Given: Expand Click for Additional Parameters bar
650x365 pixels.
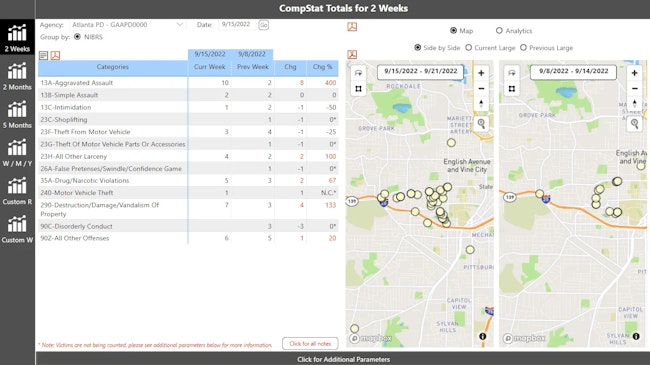Looking at the screenshot, I should [343, 359].
